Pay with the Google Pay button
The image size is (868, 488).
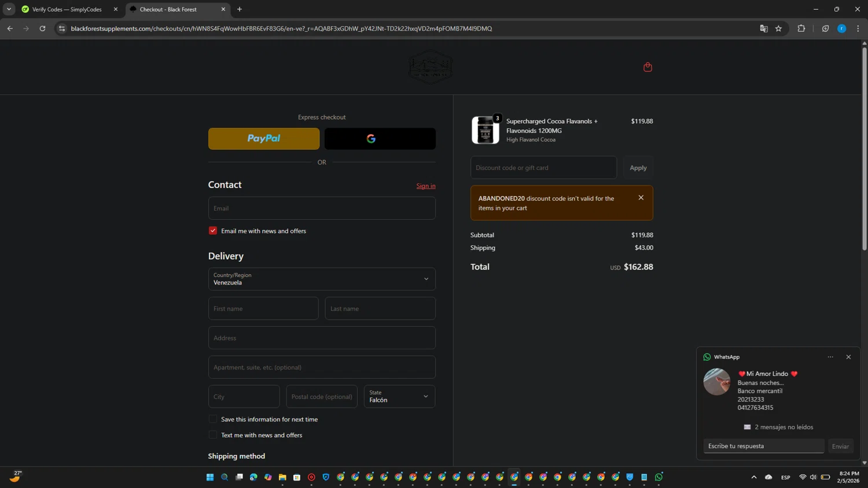click(380, 139)
